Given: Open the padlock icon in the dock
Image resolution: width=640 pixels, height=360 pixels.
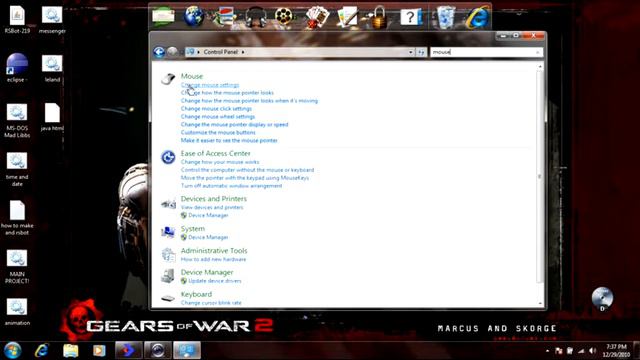Looking at the screenshot, I should click(378, 17).
